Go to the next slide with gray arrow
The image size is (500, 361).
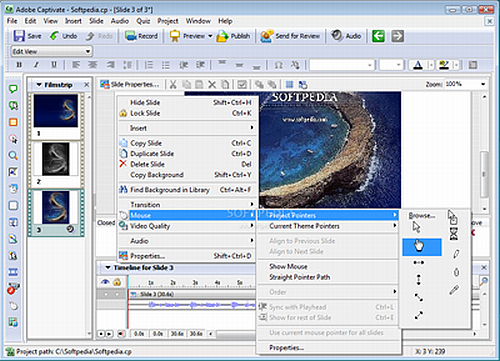tap(397, 36)
